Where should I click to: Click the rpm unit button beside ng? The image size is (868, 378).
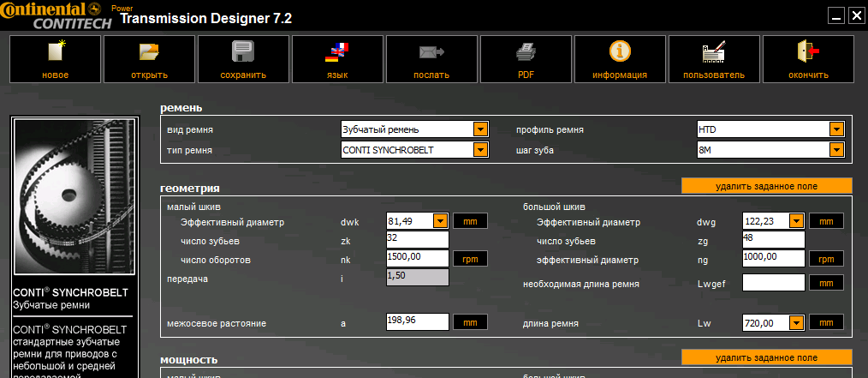826,258
